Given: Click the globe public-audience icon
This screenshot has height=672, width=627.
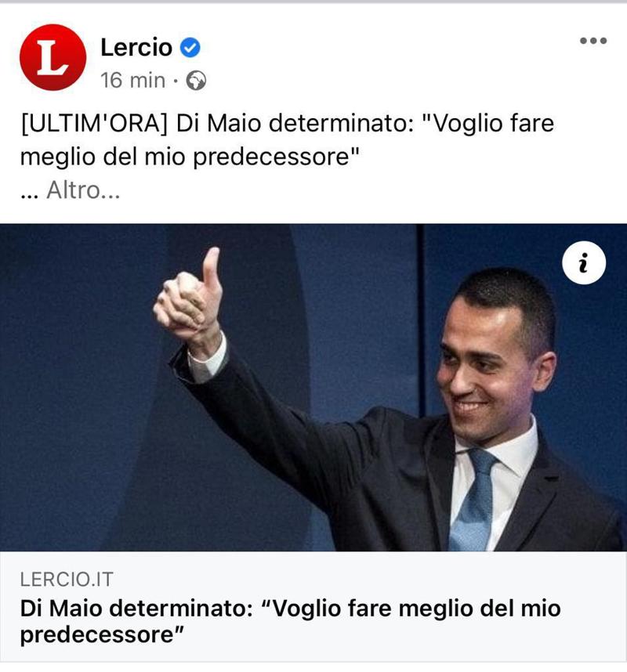Looking at the screenshot, I should tap(196, 81).
